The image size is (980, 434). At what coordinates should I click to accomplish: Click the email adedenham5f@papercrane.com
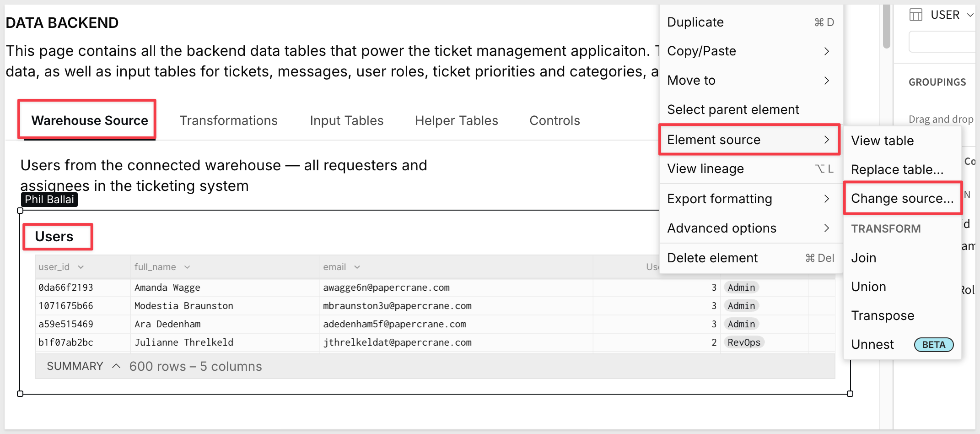(x=394, y=324)
